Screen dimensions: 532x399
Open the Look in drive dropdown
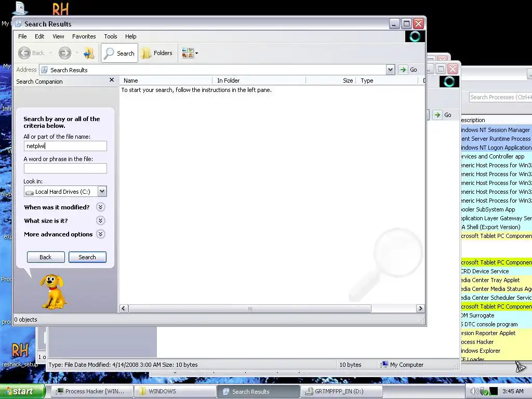tap(102, 191)
